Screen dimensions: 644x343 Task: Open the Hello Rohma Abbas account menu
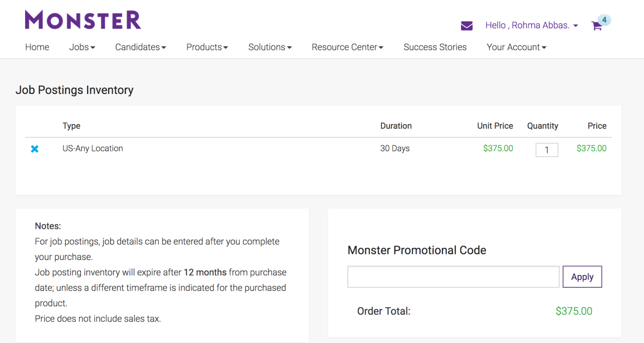click(x=531, y=25)
